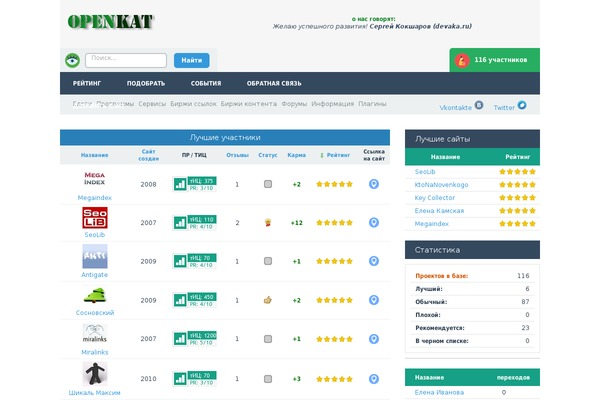Open Key Collector in Лучшие сайты list

click(435, 198)
